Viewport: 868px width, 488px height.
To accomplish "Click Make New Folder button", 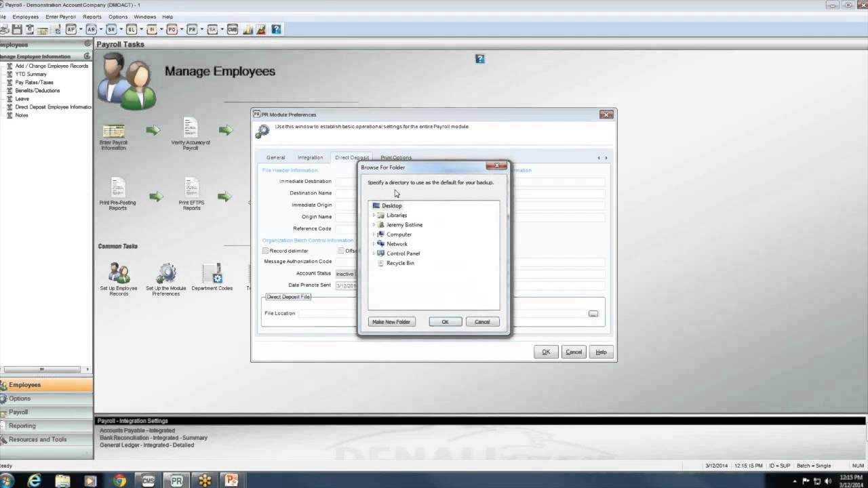I will tap(391, 322).
